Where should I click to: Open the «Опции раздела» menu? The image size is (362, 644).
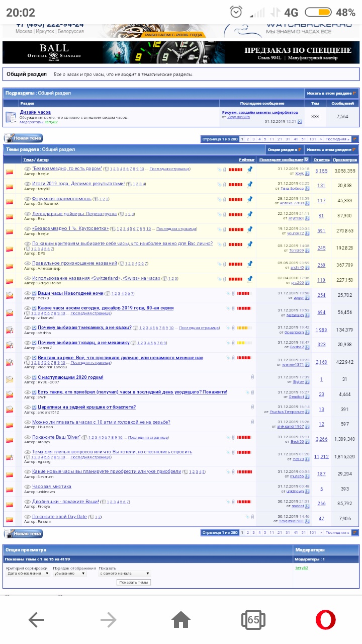tap(284, 149)
